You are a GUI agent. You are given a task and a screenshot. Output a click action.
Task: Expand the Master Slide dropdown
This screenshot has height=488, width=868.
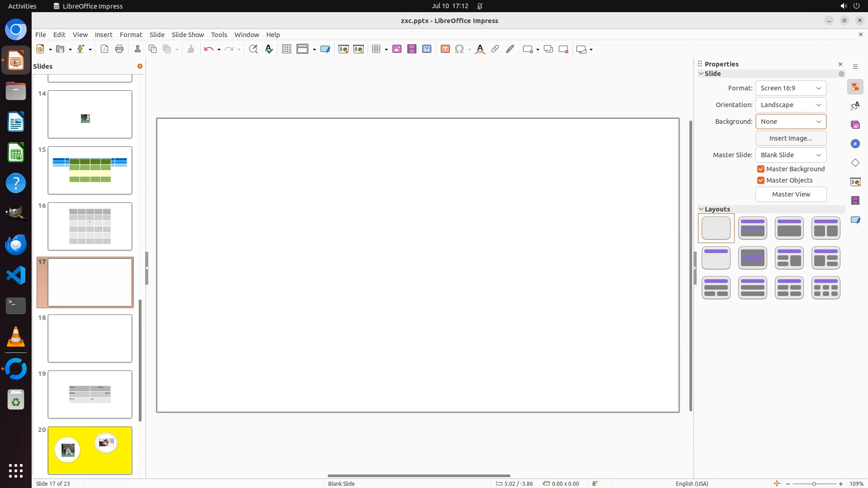791,155
